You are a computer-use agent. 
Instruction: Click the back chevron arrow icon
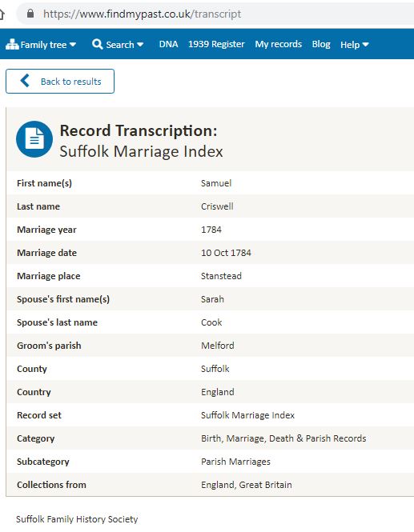[25, 81]
